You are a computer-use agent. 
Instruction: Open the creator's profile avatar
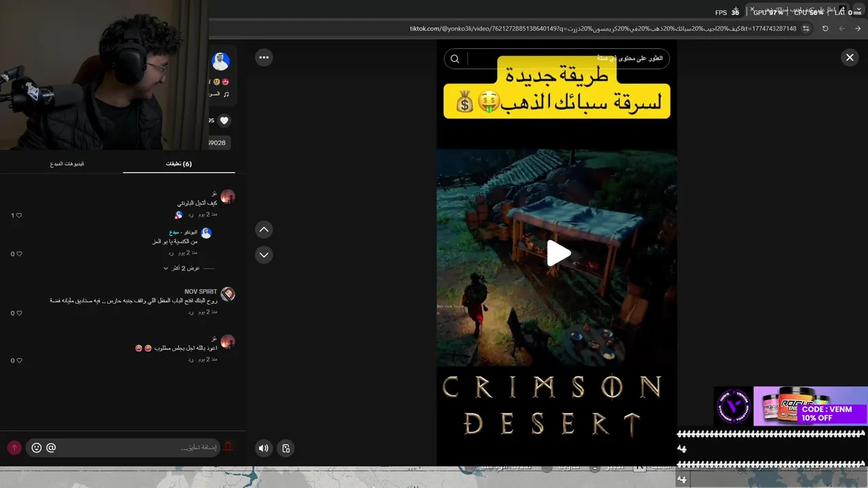click(x=220, y=62)
